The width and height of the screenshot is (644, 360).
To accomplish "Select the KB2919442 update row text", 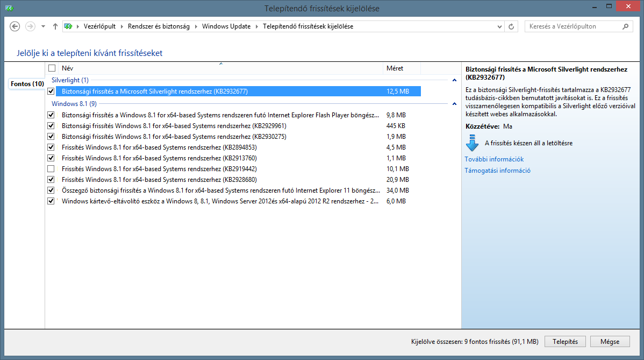I will (x=159, y=168).
